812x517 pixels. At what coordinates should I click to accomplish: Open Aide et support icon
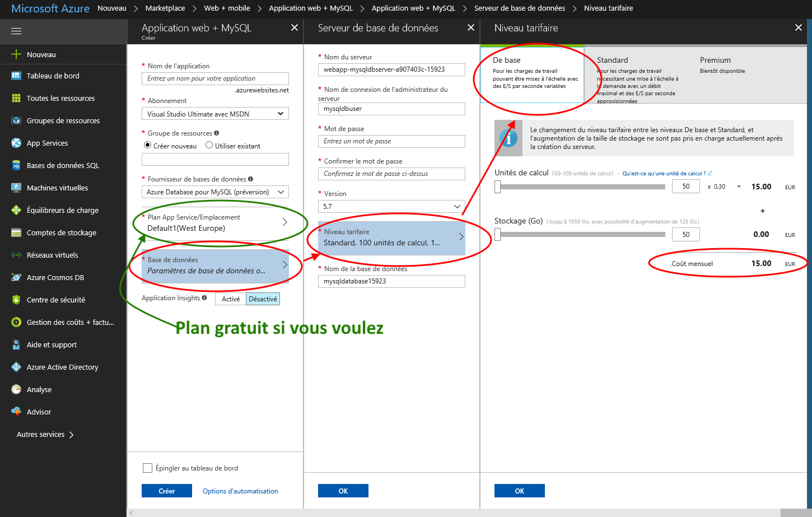(16, 344)
